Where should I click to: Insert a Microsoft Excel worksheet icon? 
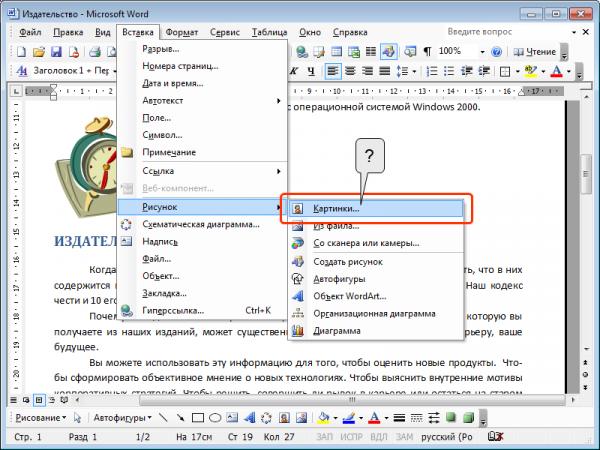354,52
